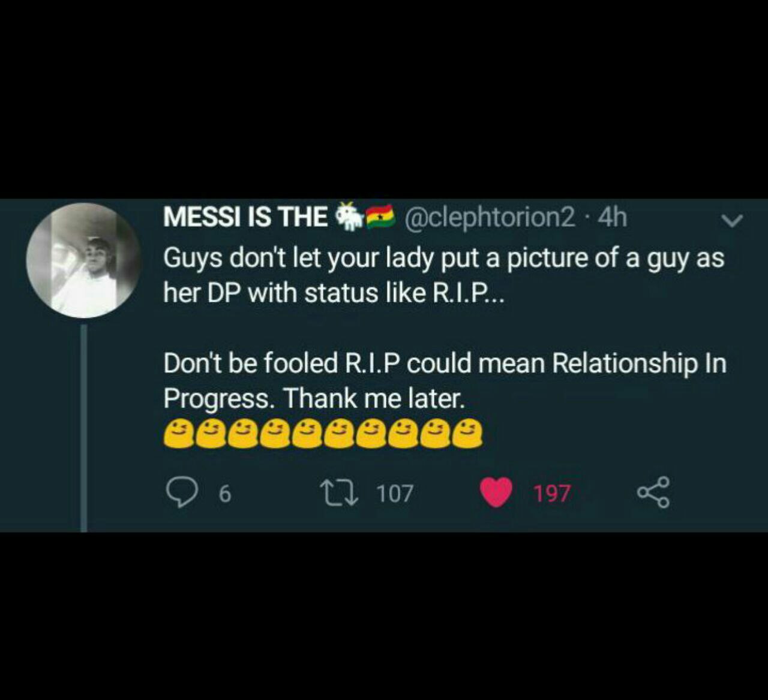Click the last hugging face emoji in row
This screenshot has height=700, width=768.
467,434
